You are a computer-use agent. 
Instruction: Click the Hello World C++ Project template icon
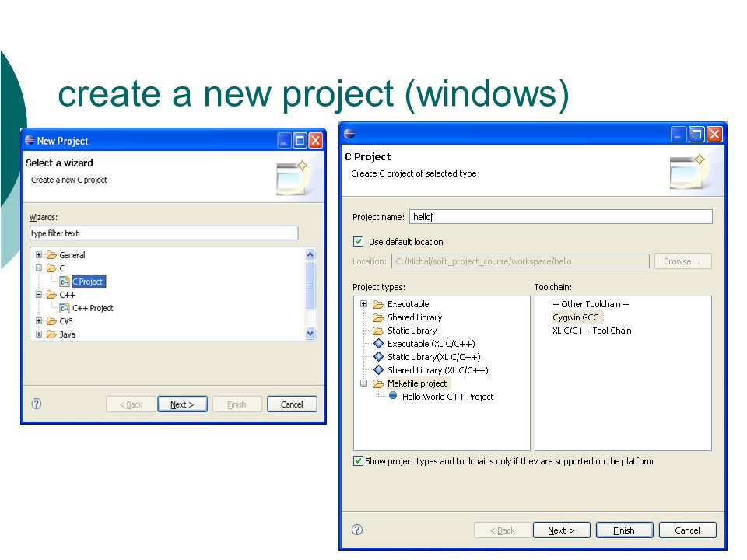393,396
